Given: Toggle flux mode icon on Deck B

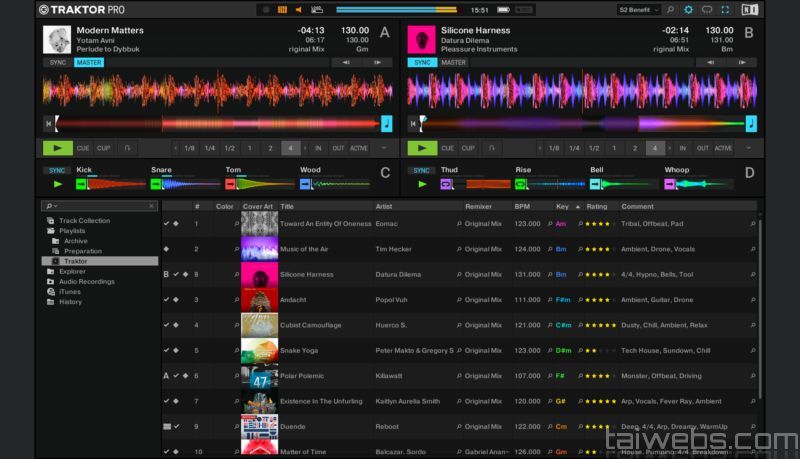Looking at the screenshot, I should coord(492,148).
